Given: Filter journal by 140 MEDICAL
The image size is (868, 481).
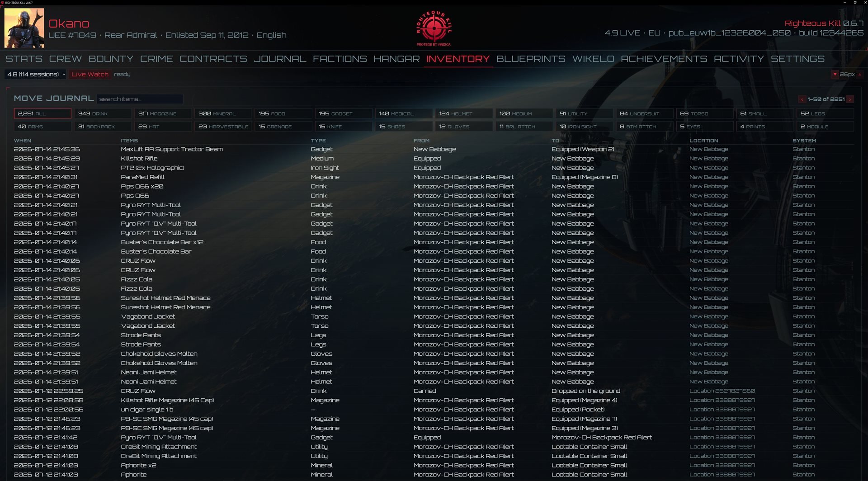Looking at the screenshot, I should click(x=404, y=113).
